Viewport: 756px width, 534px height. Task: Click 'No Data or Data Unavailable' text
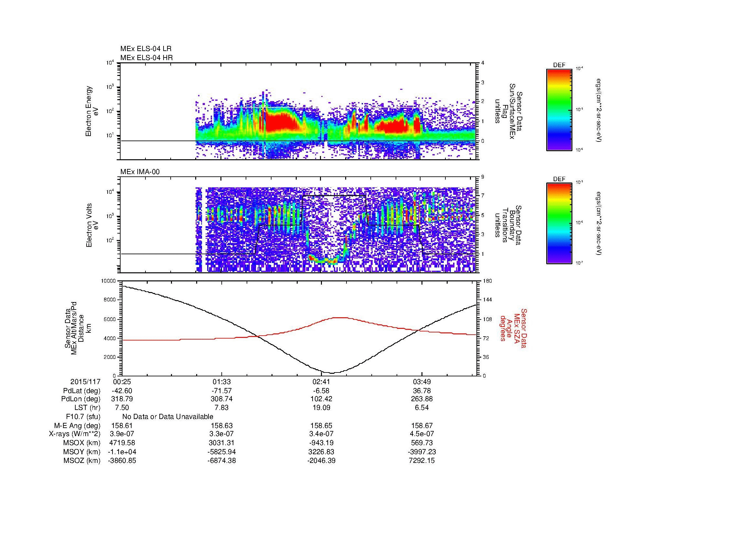168,417
